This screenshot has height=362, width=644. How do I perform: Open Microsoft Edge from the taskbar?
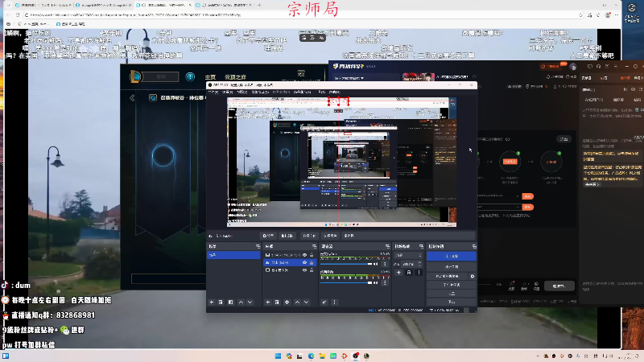pos(311,356)
